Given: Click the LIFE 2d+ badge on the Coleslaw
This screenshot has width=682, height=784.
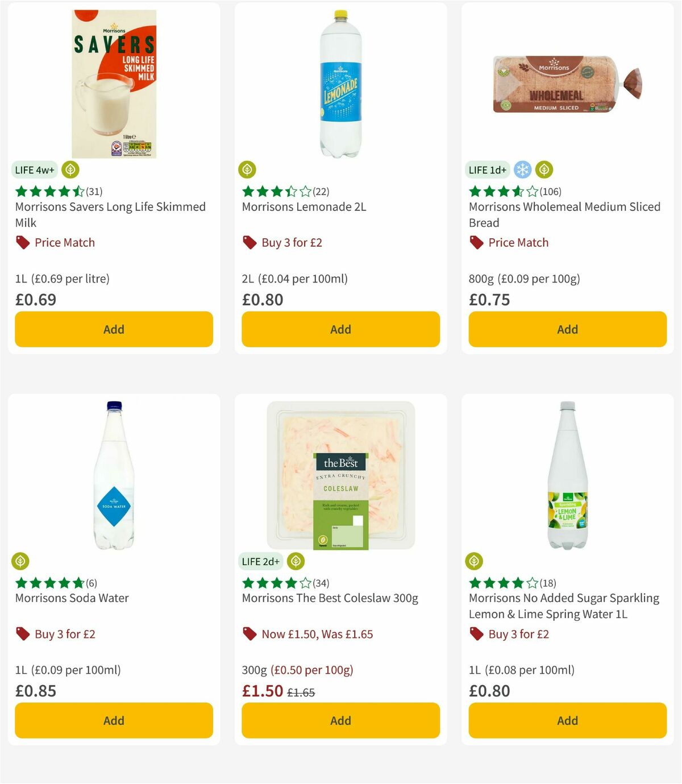Looking at the screenshot, I should pyautogui.click(x=260, y=561).
